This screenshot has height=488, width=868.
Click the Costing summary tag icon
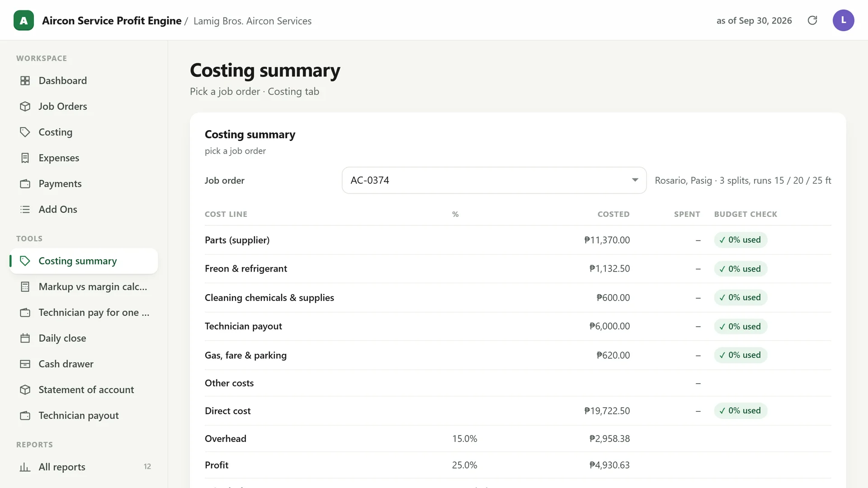tap(25, 261)
